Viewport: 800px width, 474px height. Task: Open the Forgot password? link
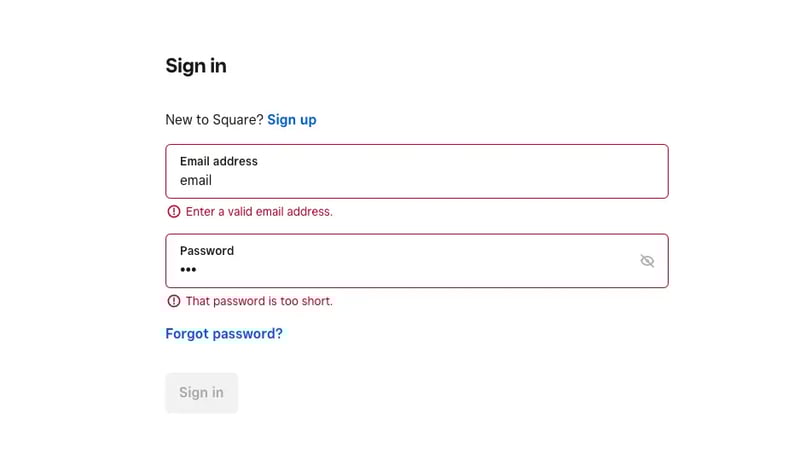pos(224,334)
